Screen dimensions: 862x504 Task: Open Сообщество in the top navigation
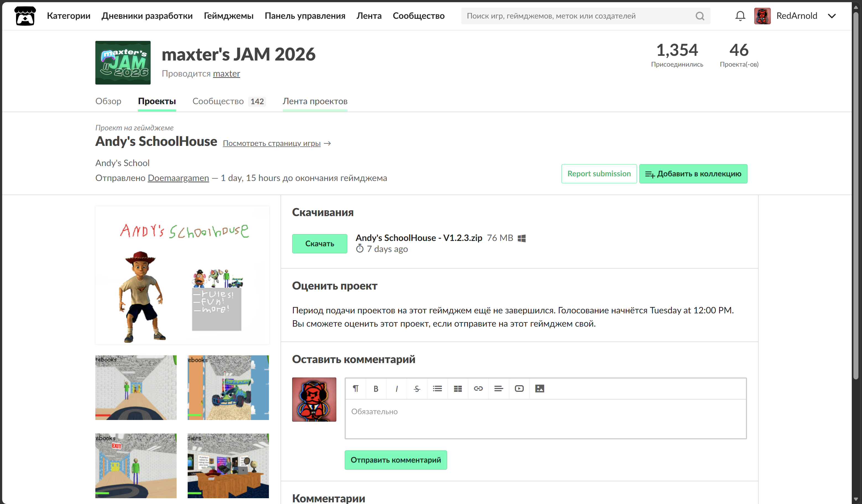click(x=419, y=16)
